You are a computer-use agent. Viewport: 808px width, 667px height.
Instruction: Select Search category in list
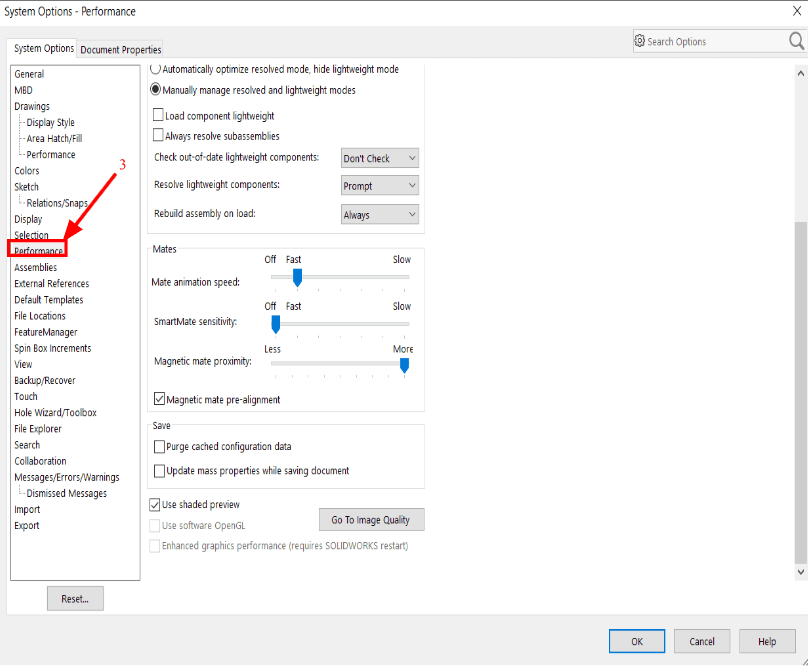point(27,445)
